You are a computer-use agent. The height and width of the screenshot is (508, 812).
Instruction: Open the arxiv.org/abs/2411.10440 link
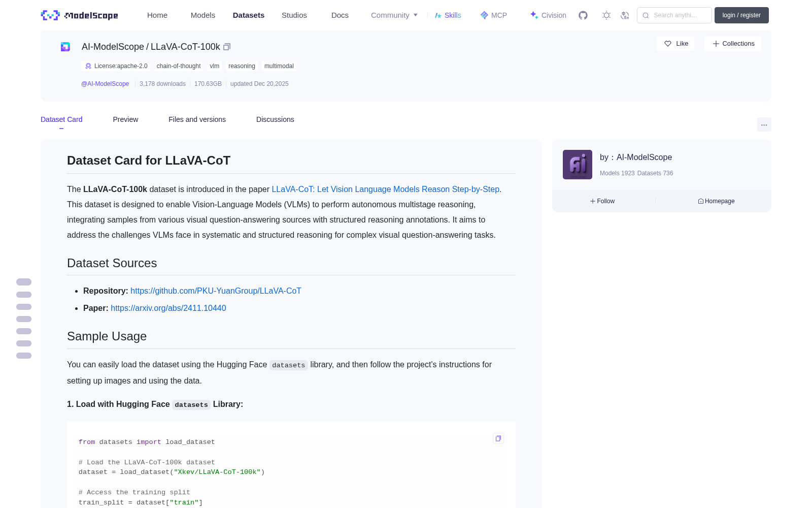[168, 308]
